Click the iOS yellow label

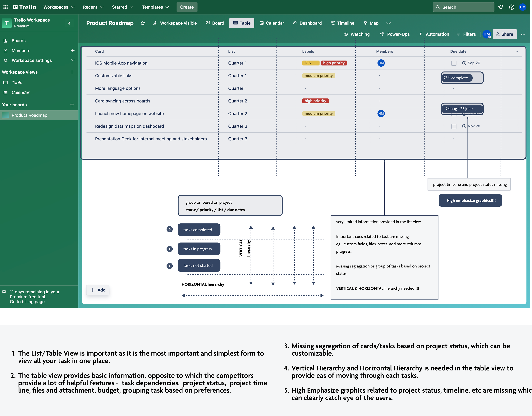pos(311,63)
